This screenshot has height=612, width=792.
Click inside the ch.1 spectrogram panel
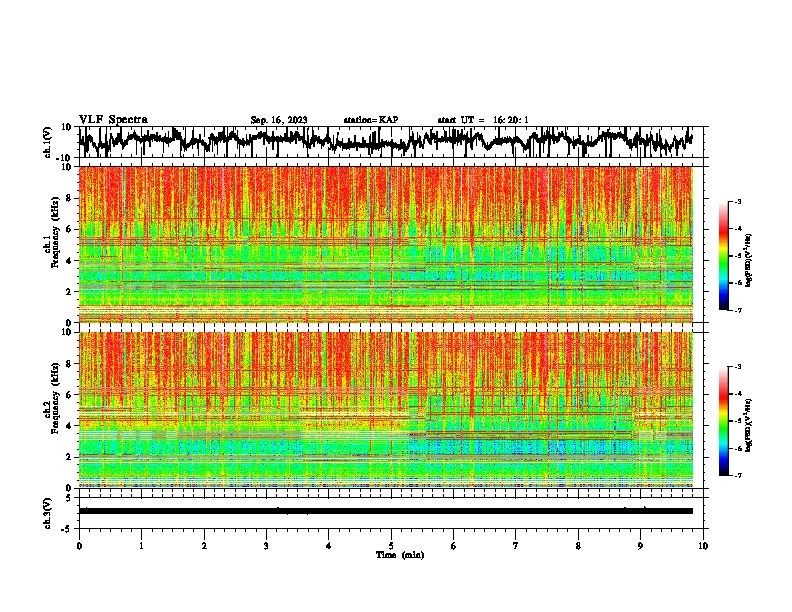click(386, 244)
